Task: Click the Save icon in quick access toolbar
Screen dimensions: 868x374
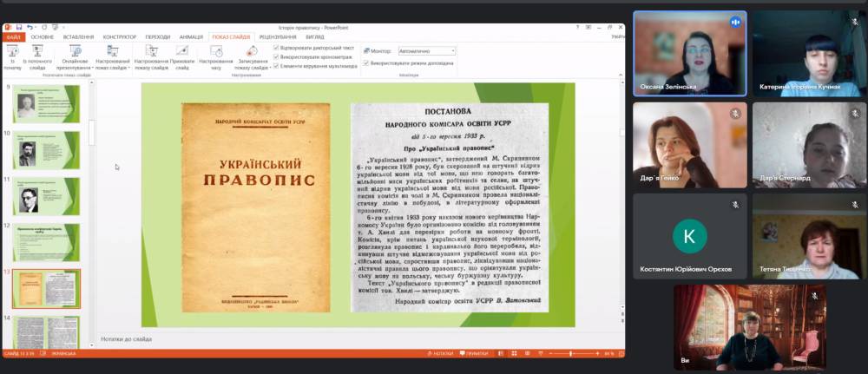Action: tap(18, 27)
